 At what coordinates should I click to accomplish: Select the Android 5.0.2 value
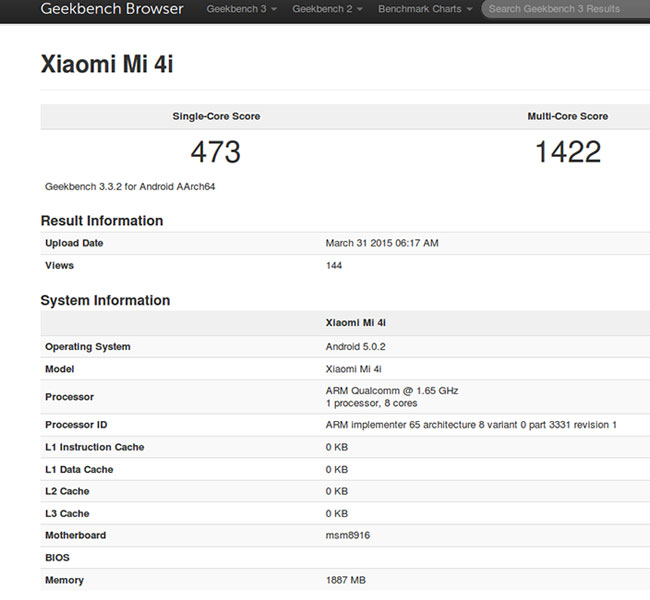pyautogui.click(x=355, y=347)
